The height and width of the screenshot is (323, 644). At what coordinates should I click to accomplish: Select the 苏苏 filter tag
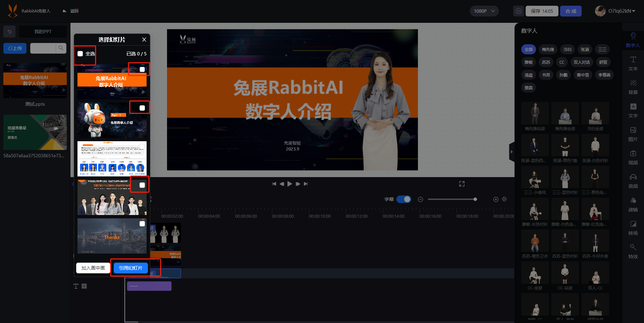pyautogui.click(x=546, y=62)
